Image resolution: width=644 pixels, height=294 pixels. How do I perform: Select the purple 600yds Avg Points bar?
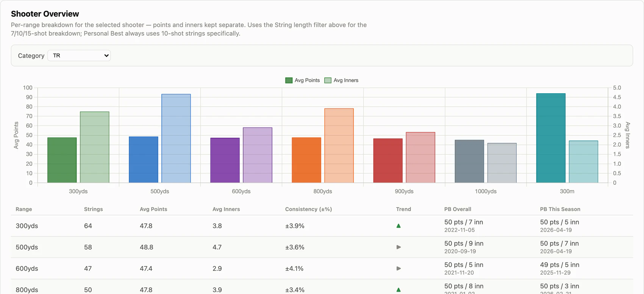pyautogui.click(x=225, y=160)
